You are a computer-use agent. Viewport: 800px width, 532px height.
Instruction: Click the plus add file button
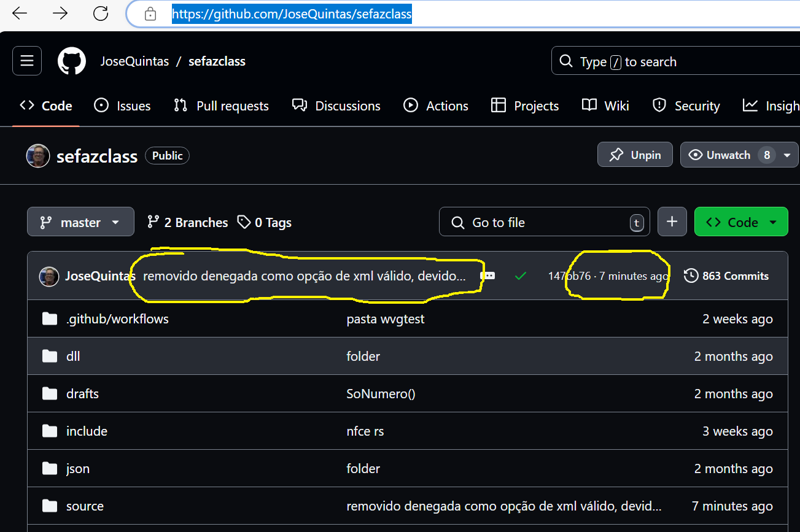click(672, 222)
